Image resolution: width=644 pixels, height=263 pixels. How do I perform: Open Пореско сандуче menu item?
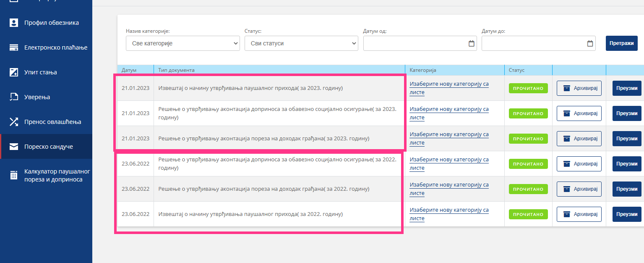tap(48, 147)
